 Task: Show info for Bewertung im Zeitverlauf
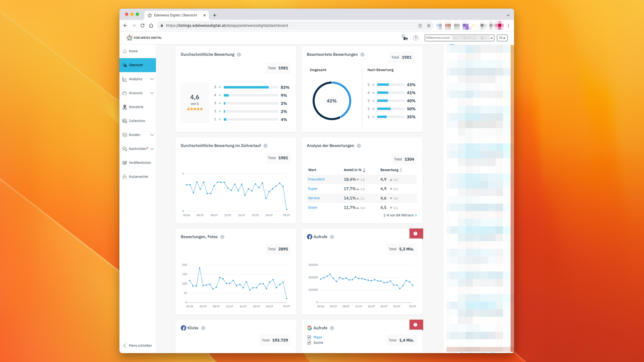point(265,146)
